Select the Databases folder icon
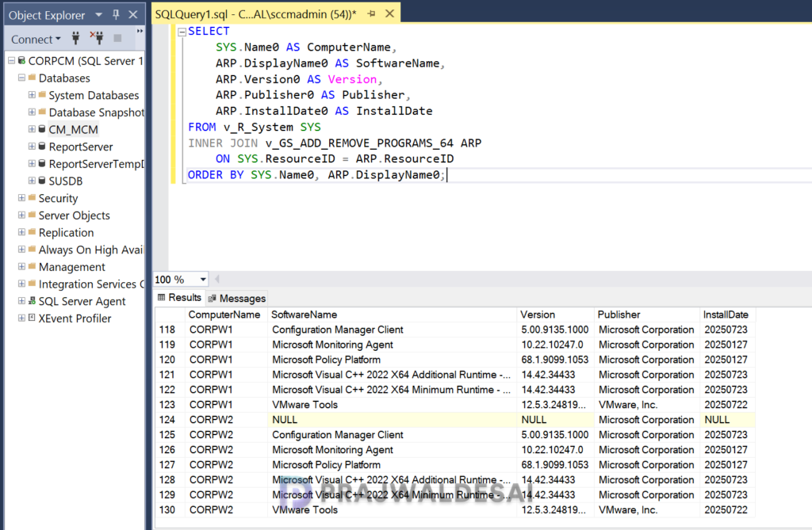Image resolution: width=812 pixels, height=530 pixels. (32, 78)
